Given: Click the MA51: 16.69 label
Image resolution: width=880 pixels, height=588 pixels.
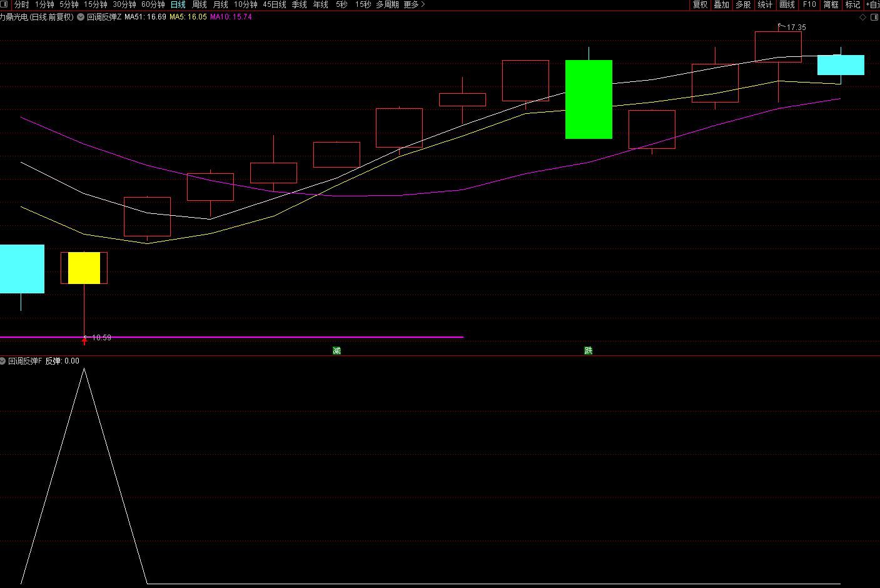Looking at the screenshot, I should point(145,18).
